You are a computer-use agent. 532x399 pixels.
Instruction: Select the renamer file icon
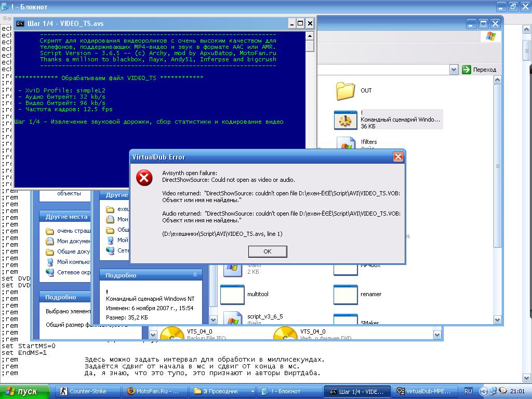[345, 295]
